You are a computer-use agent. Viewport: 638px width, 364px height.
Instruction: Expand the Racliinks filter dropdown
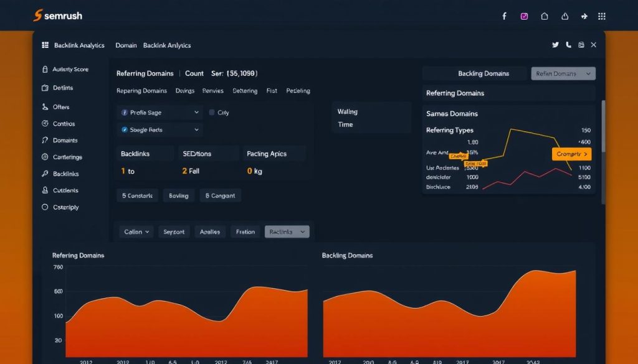[x=287, y=231]
